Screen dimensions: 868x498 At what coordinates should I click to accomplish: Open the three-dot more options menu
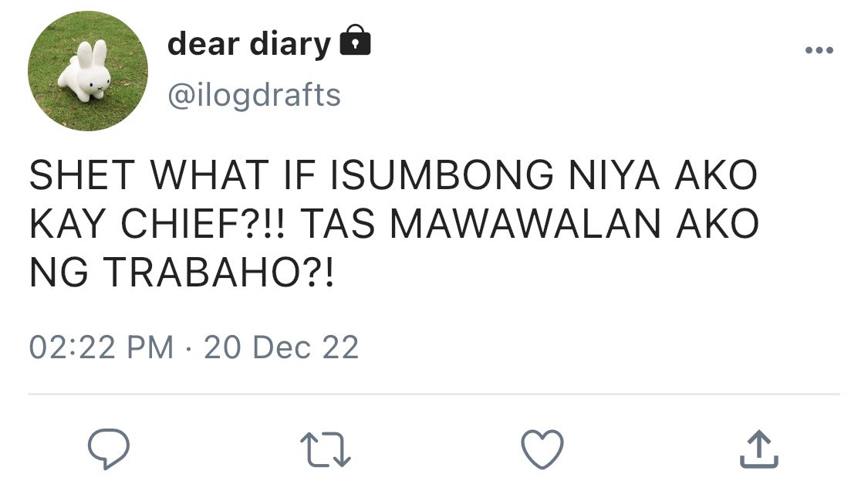(x=819, y=50)
